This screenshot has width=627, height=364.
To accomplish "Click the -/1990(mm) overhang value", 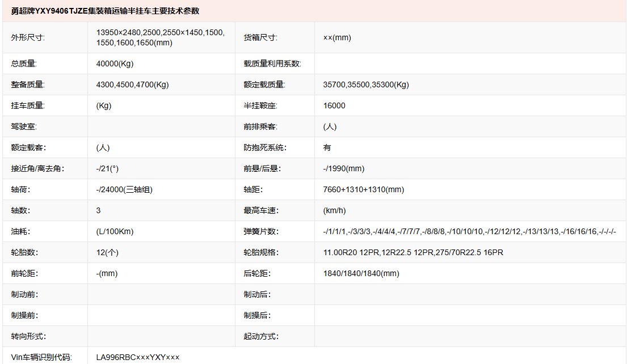I will click(344, 168).
